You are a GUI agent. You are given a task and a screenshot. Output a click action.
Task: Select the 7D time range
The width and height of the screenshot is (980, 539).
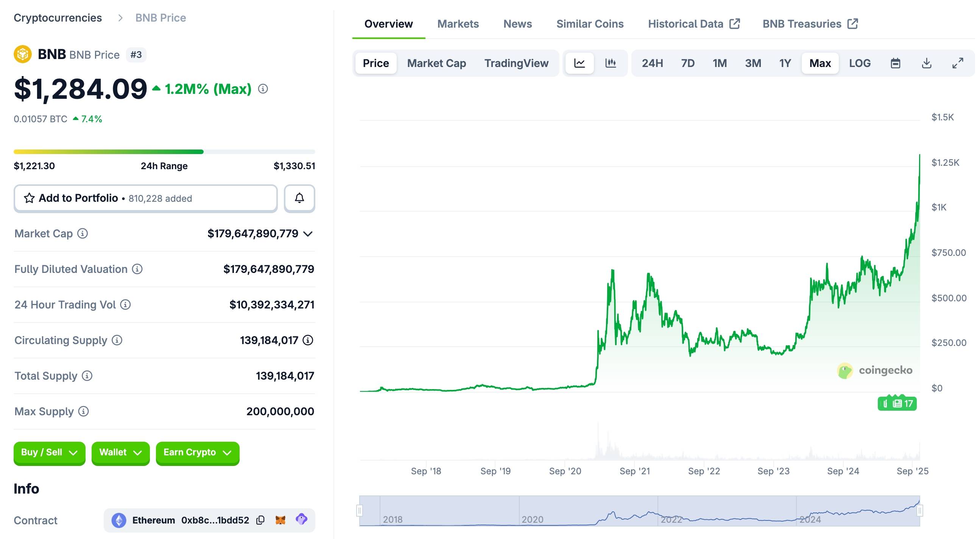[687, 63]
